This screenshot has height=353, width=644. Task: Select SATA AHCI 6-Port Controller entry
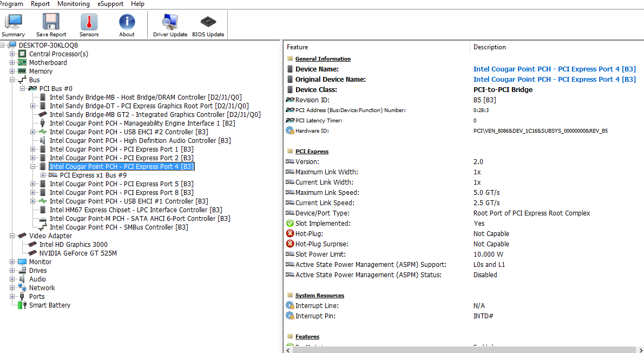click(140, 219)
